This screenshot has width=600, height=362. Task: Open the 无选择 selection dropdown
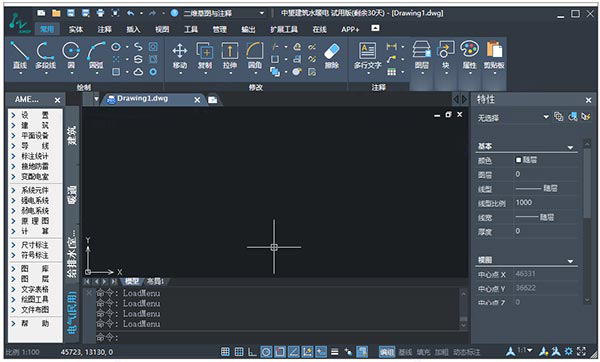click(513, 117)
